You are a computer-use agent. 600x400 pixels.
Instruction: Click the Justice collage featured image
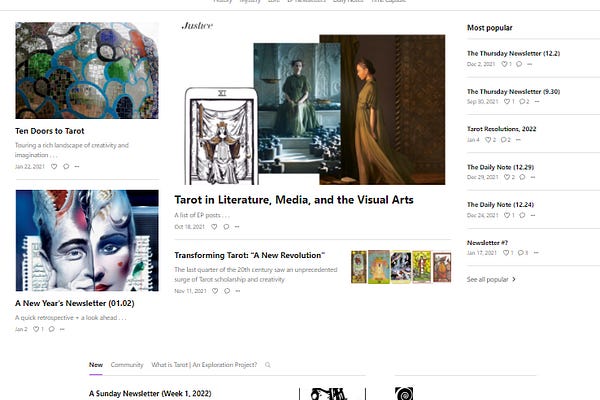pyautogui.click(x=313, y=103)
